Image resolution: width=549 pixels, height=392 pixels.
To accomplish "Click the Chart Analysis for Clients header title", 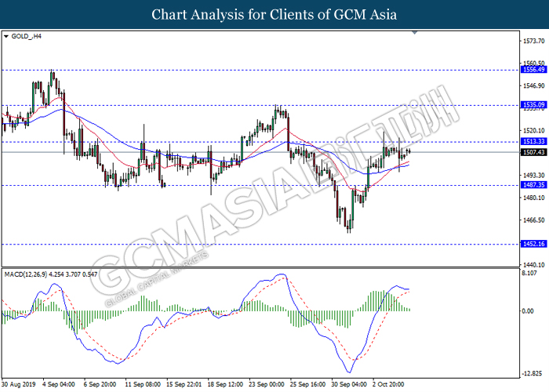I will 274,15.
